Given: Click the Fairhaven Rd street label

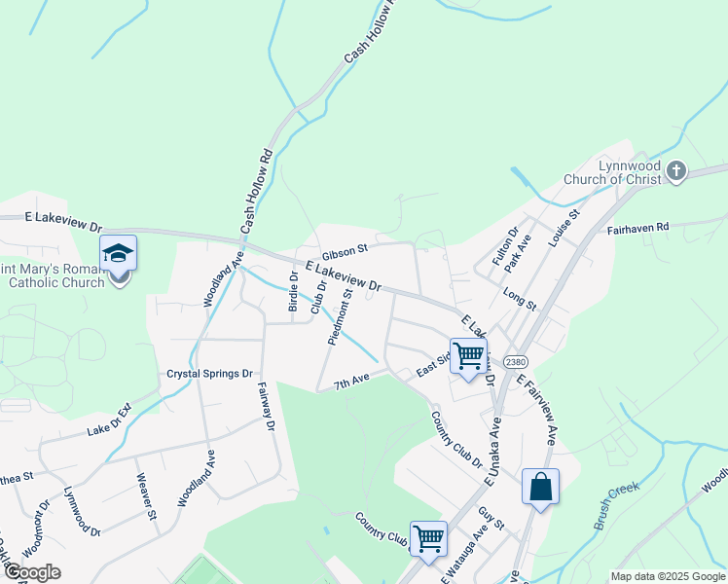Looking at the screenshot, I should pos(637,229).
